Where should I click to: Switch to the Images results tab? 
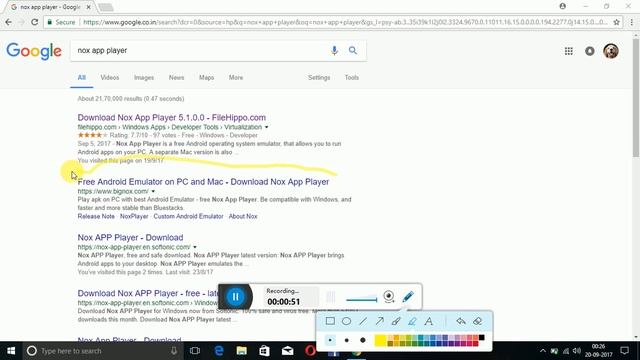click(x=144, y=78)
